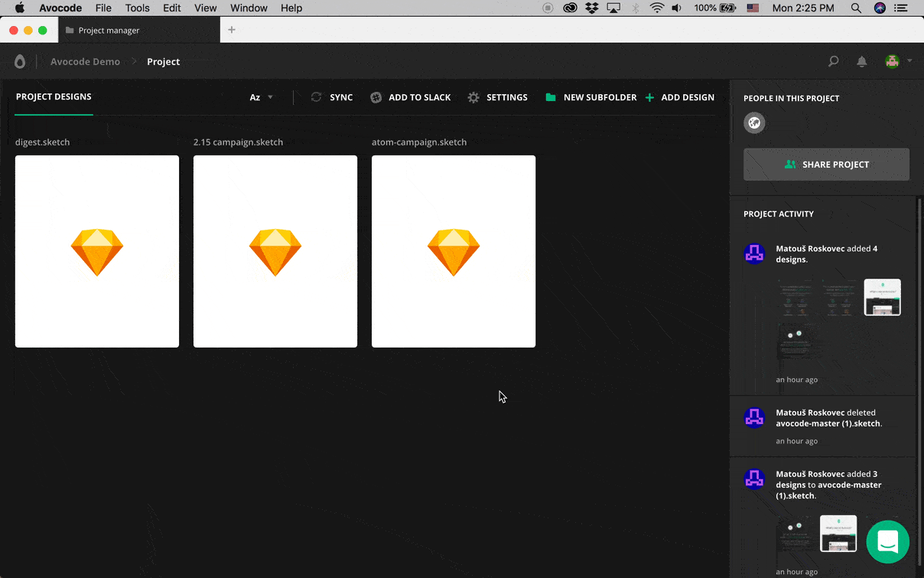Open the Apple menu
Screen dimensions: 924x578
pos(20,8)
